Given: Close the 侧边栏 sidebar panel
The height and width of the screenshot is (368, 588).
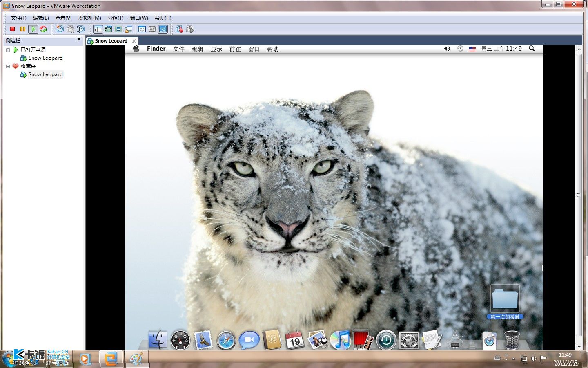Looking at the screenshot, I should pyautogui.click(x=79, y=39).
